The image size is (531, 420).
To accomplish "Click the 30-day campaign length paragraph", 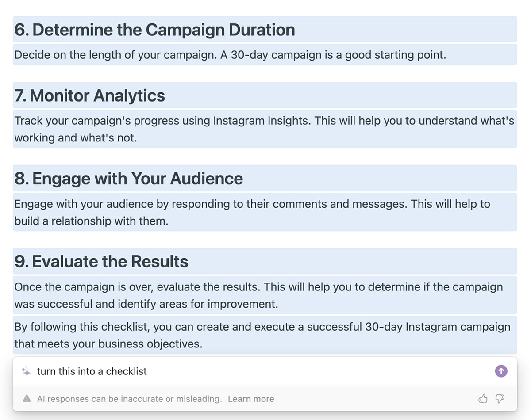I will pyautogui.click(x=230, y=55).
